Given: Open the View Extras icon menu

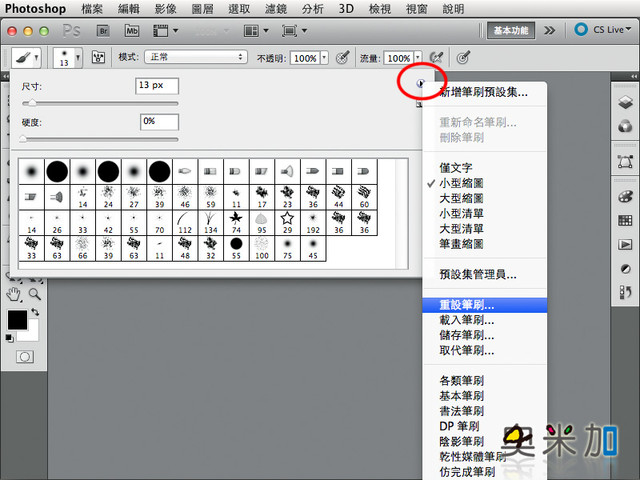Looking at the screenshot, I should (x=165, y=31).
